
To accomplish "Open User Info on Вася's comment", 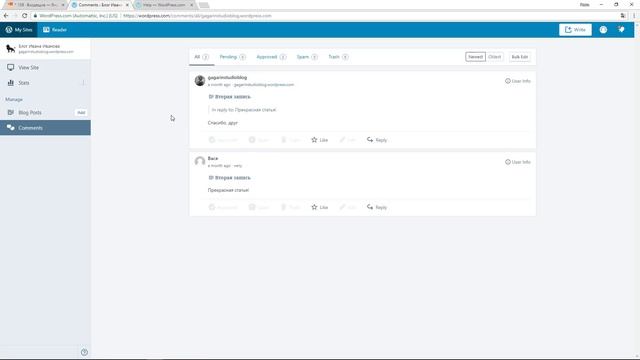I will (x=518, y=162).
